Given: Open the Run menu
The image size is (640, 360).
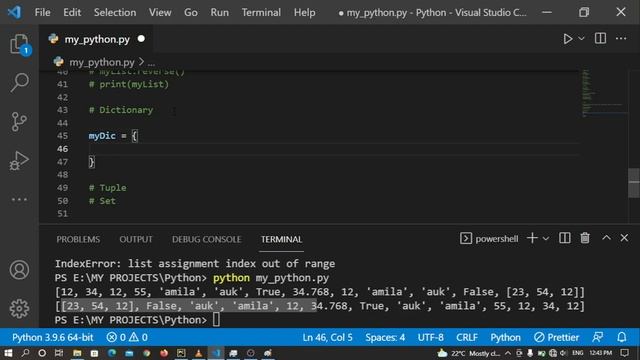Looking at the screenshot, I should 220,12.
